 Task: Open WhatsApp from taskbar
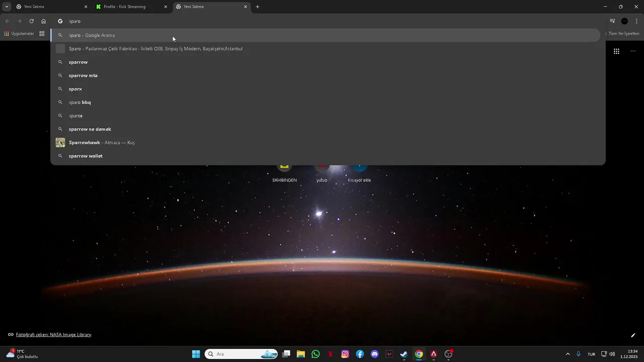click(315, 354)
